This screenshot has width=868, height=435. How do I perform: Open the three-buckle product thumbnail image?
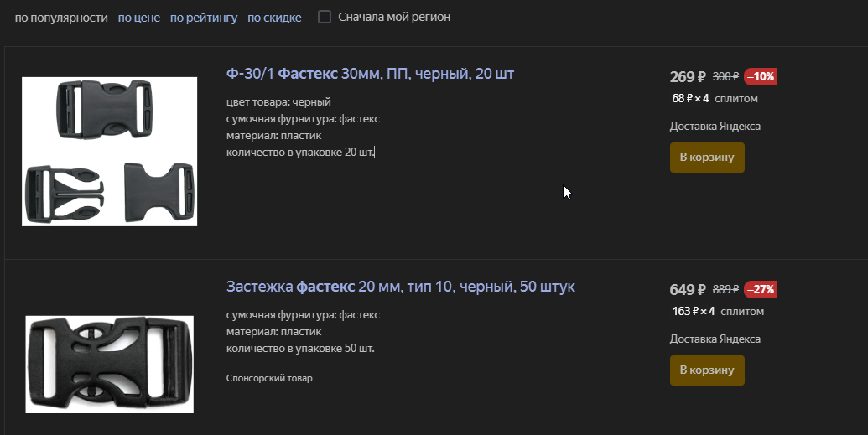click(x=110, y=151)
